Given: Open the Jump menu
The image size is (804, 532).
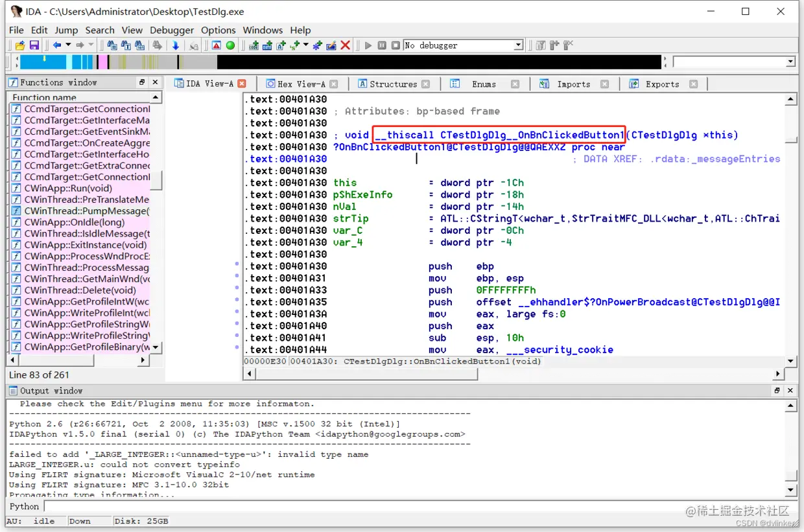Looking at the screenshot, I should point(66,30).
